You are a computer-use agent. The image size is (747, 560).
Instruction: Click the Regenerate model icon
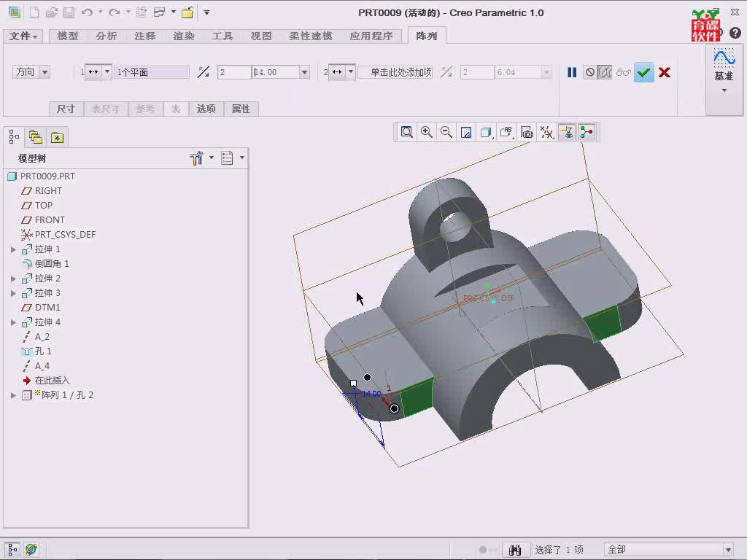[141, 12]
